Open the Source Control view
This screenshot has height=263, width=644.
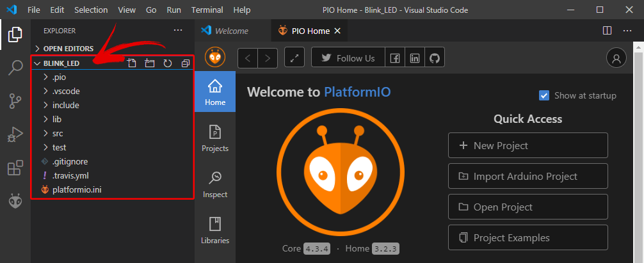[x=15, y=101]
